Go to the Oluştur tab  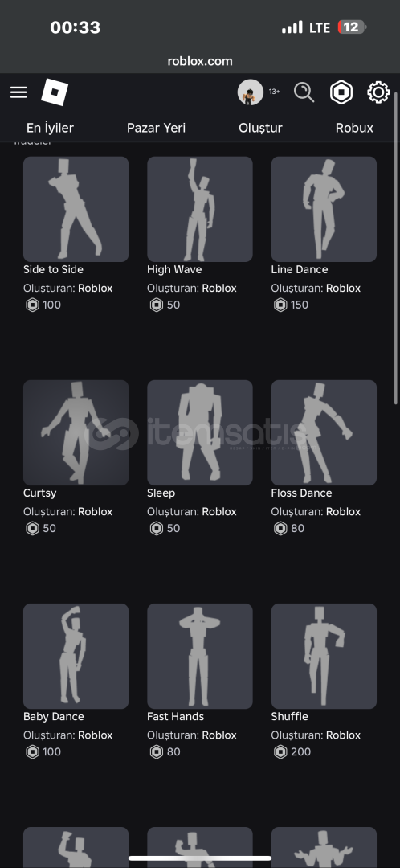[260, 128]
